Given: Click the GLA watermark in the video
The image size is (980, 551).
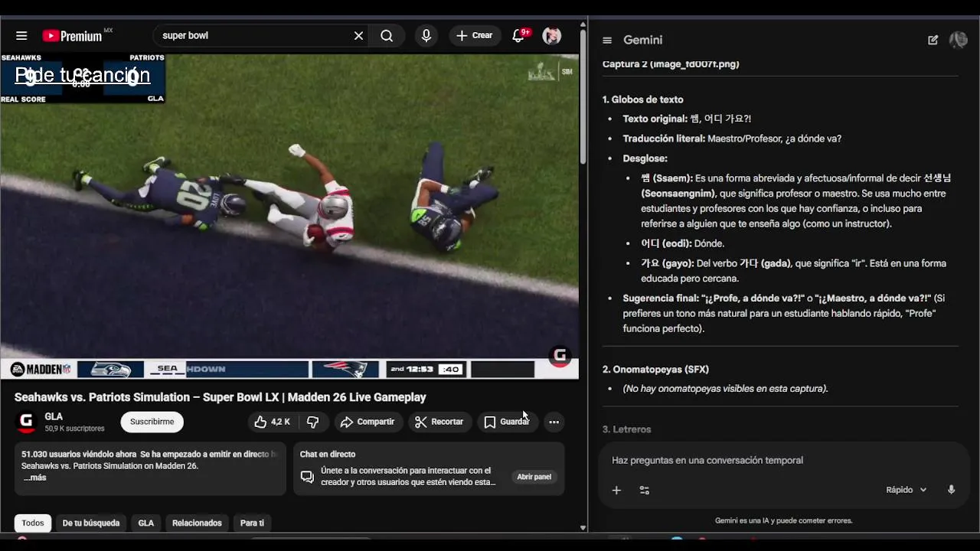Looking at the screenshot, I should coord(560,356).
